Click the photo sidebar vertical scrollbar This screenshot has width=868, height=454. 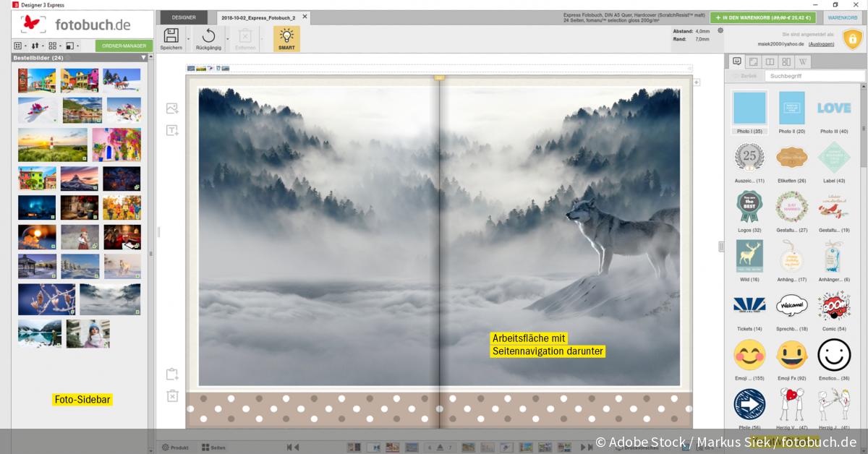[152, 253]
